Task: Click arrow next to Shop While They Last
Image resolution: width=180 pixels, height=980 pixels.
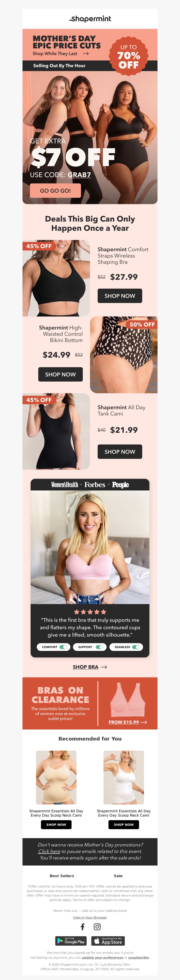Action: (86, 54)
